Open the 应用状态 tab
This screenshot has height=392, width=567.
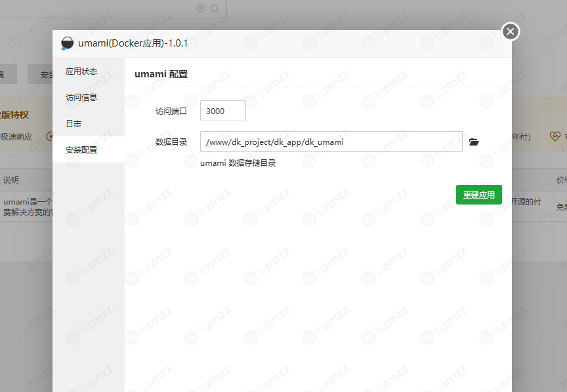click(x=89, y=71)
